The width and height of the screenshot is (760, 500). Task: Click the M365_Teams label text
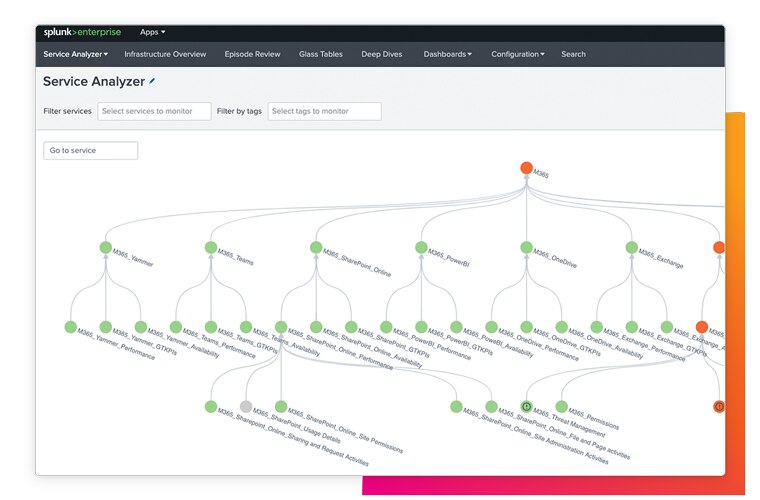coord(236,257)
